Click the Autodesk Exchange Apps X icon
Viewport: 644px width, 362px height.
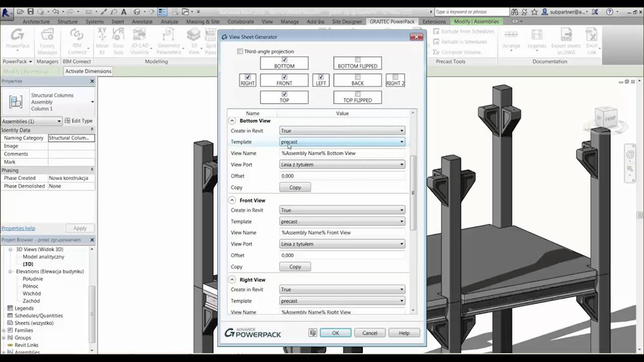595,12
